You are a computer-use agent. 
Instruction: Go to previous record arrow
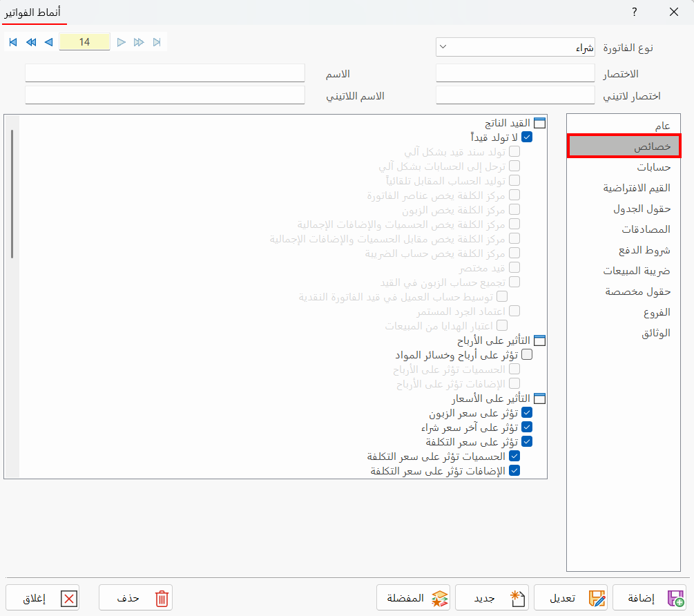49,42
